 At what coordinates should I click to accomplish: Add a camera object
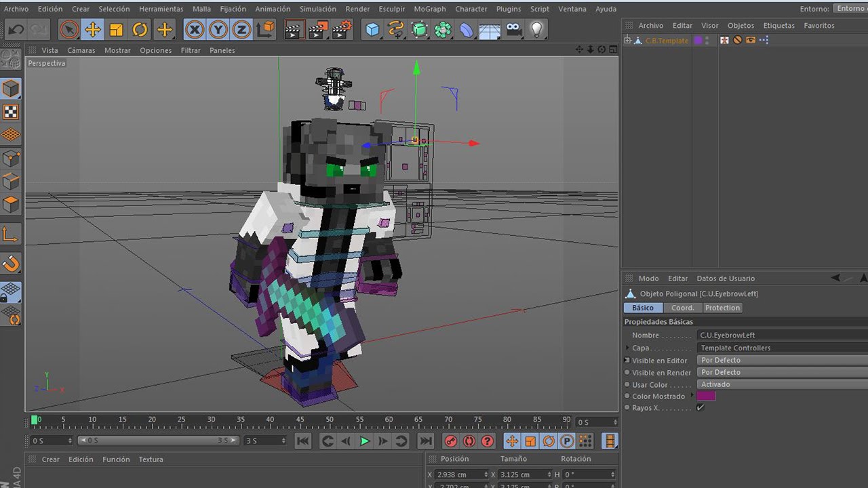click(513, 29)
